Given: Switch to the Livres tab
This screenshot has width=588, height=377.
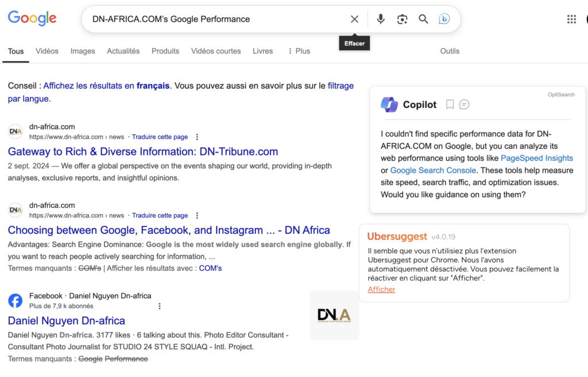Looking at the screenshot, I should coord(263,51).
